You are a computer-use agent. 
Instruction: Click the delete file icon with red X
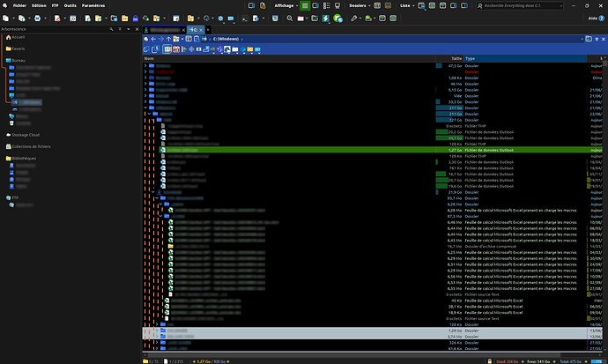click(57, 19)
